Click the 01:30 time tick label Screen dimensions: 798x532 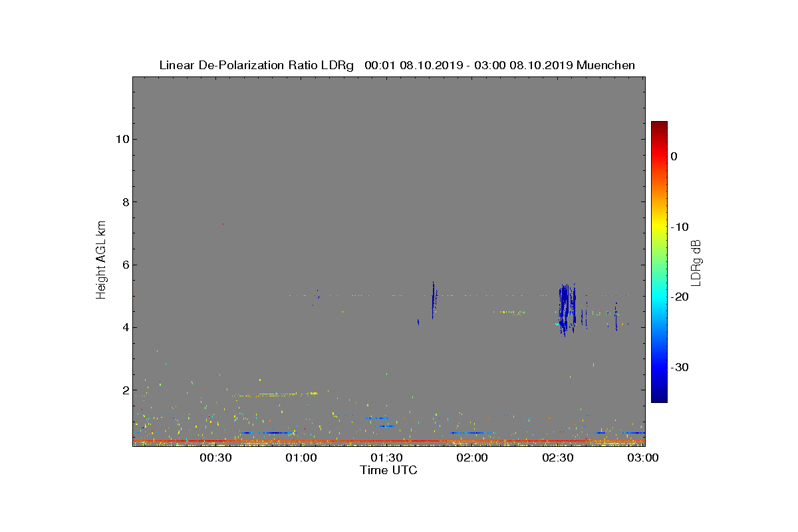pyautogui.click(x=386, y=458)
